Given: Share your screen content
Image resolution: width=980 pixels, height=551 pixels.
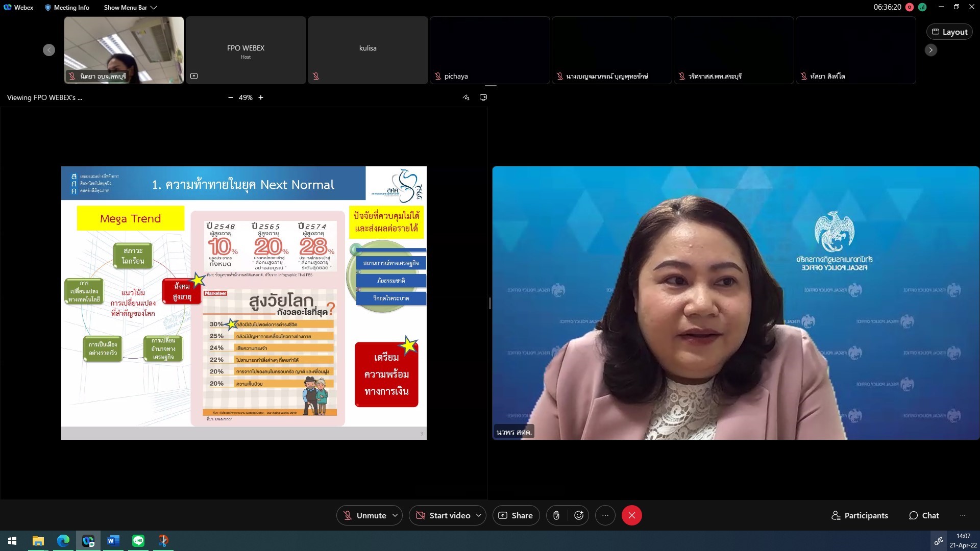Looking at the screenshot, I should point(516,515).
